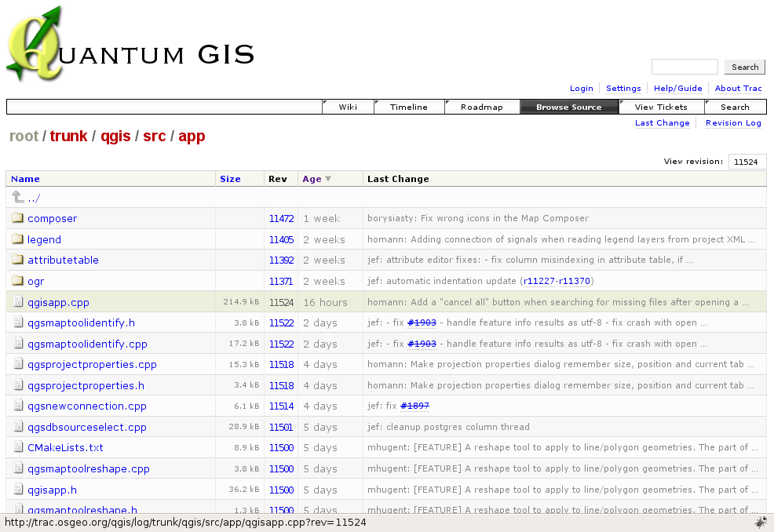The width and height of the screenshot is (774, 532).
Task: Open the CMakeLists.txt file link
Action: point(66,447)
